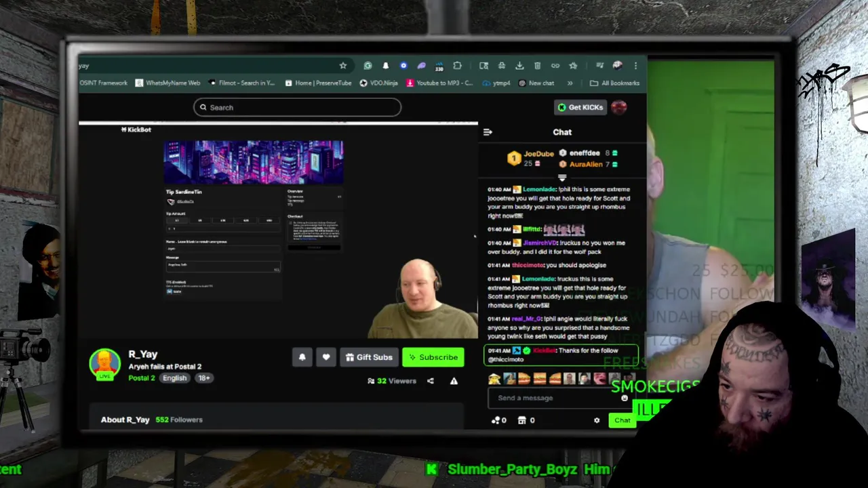Open the OSINT Framework bookmark

(x=103, y=83)
